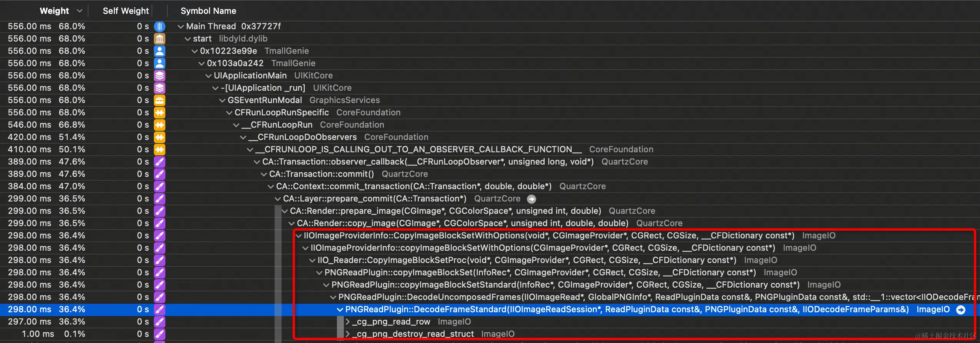980x343 pixels.
Task: Collapse the CA::Transaction::commit() row
Action: 263,174
